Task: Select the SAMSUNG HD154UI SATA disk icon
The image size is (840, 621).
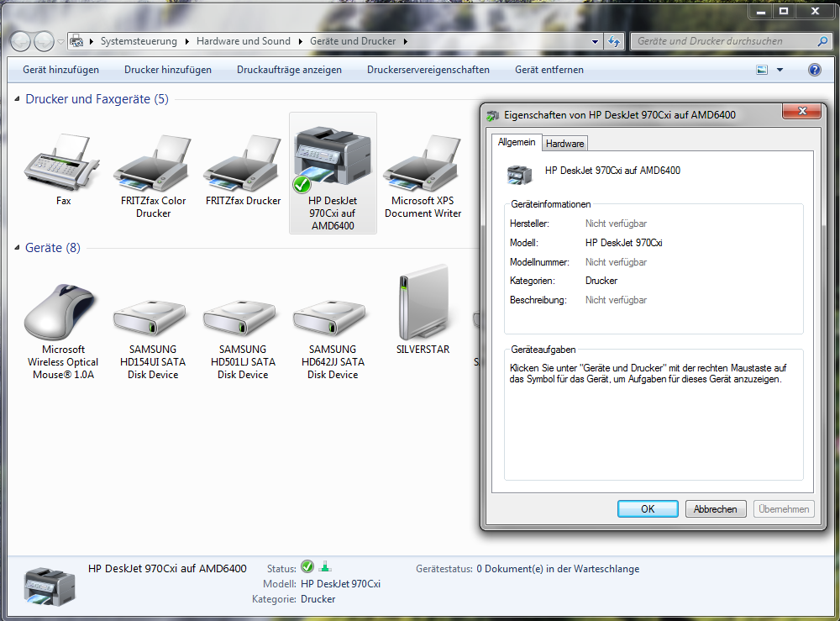Action: [150, 318]
